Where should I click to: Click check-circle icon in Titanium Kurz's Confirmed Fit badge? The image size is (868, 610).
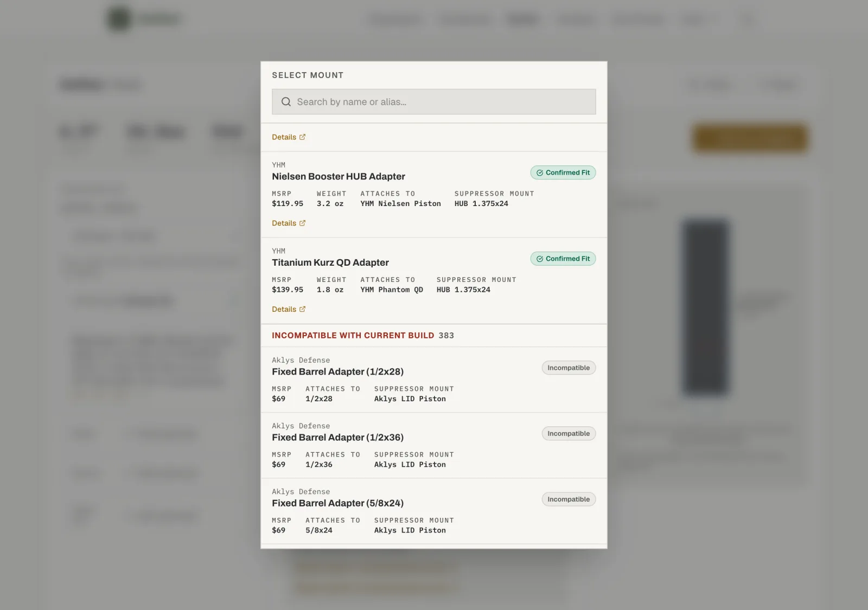pos(540,259)
